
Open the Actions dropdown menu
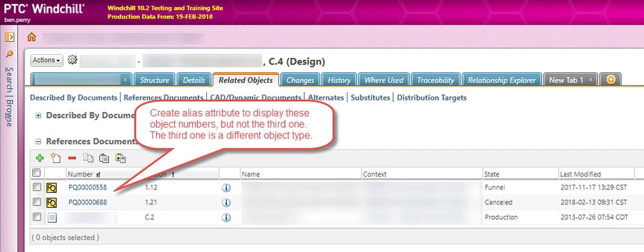click(x=47, y=61)
